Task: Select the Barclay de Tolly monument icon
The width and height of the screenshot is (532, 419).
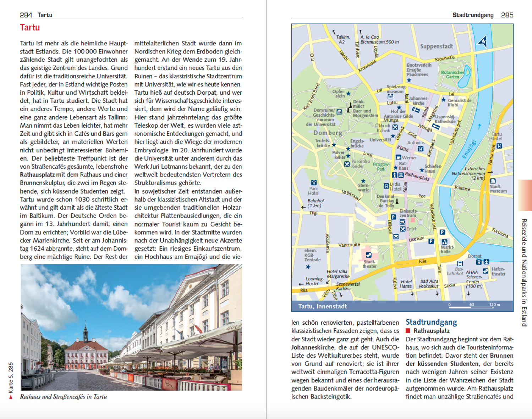Action: [397, 201]
